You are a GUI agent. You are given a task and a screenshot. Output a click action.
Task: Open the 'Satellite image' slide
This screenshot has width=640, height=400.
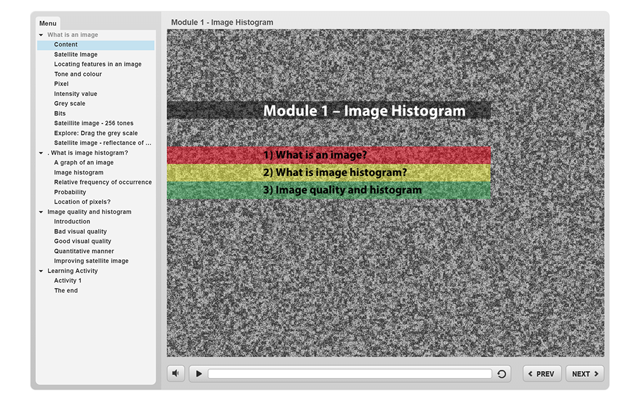coord(76,54)
